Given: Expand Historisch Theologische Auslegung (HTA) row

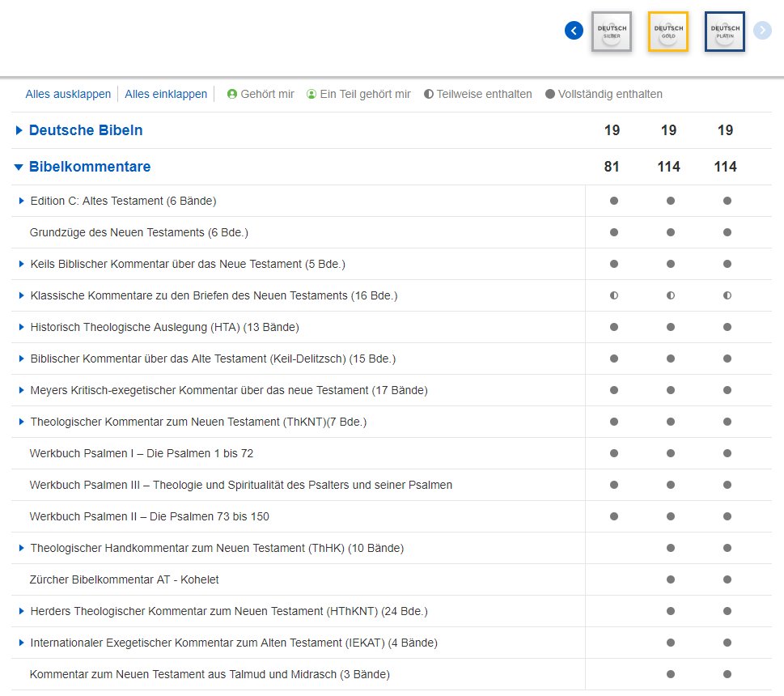Looking at the screenshot, I should click(22, 327).
